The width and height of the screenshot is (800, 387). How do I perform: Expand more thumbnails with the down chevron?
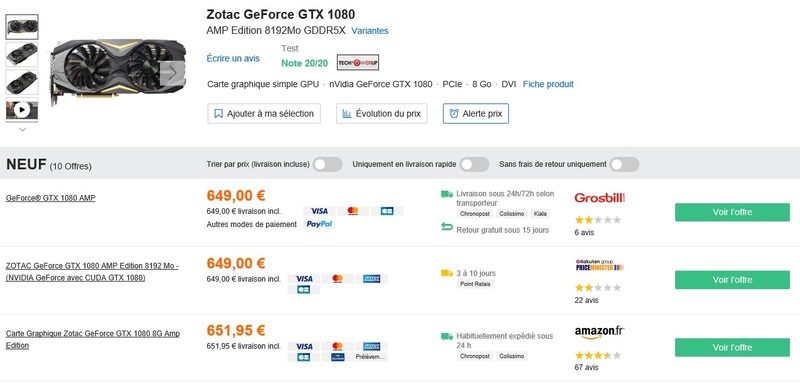(22, 130)
